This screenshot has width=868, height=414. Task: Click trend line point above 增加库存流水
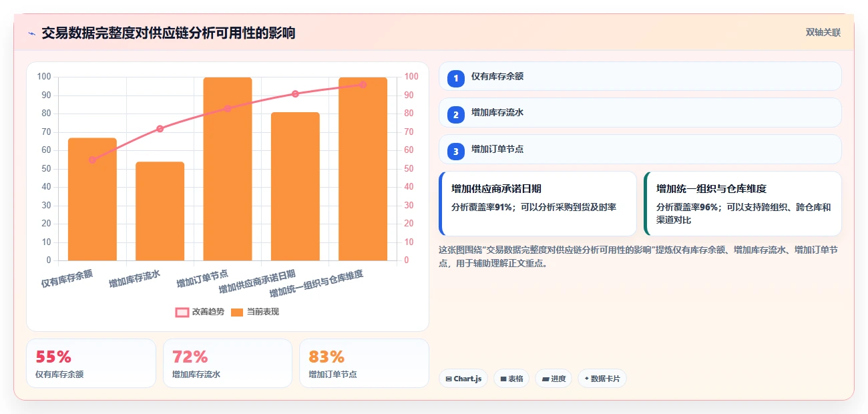(x=160, y=129)
